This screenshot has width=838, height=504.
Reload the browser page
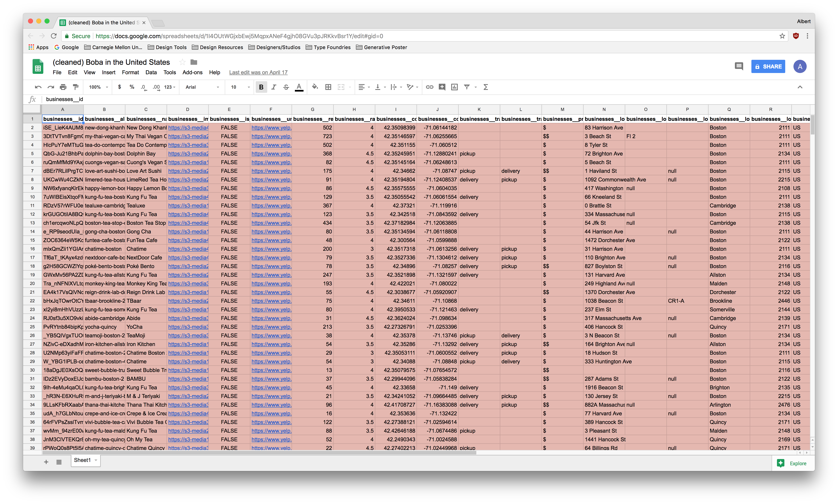tap(54, 36)
